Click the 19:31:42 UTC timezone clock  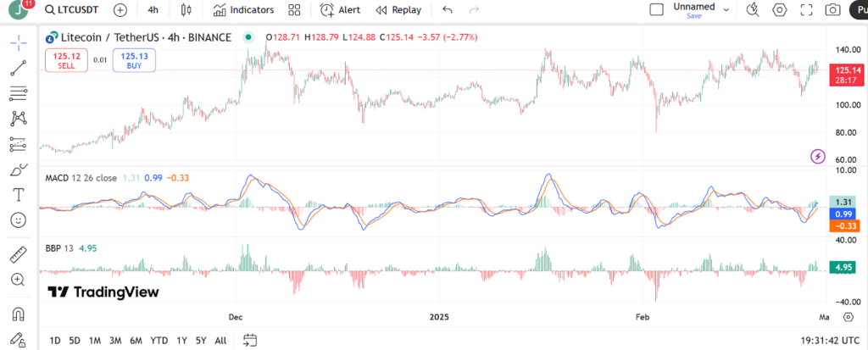point(828,340)
